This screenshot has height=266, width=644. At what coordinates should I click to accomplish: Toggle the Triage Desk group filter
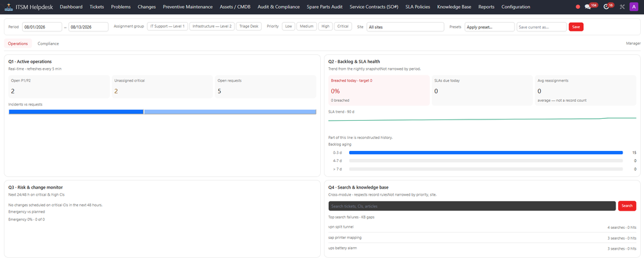pyautogui.click(x=249, y=26)
